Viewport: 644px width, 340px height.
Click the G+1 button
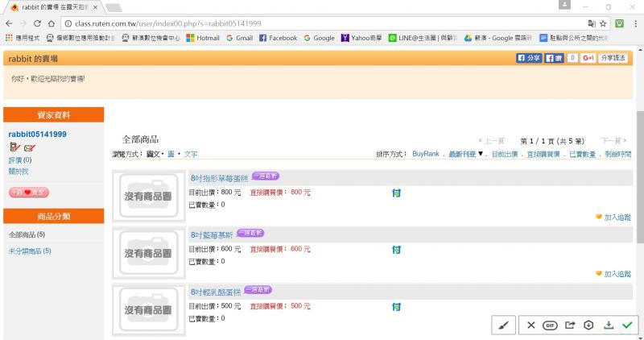tap(588, 58)
